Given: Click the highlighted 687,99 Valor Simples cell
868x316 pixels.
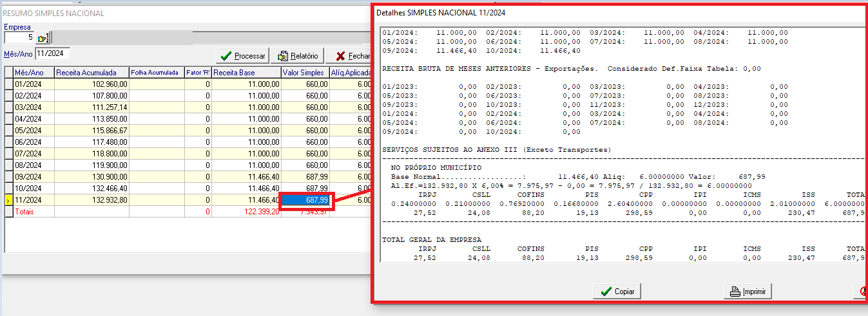Looking at the screenshot, I should click(305, 200).
